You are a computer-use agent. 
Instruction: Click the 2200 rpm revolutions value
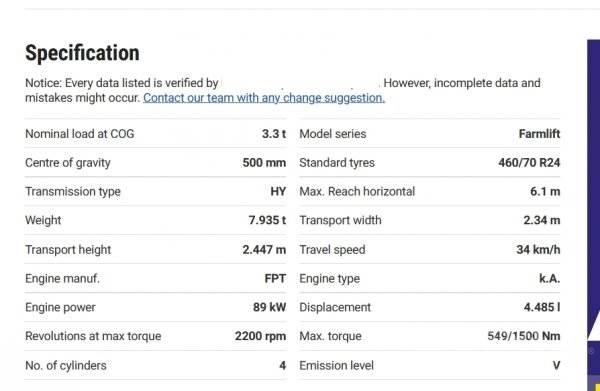pos(260,336)
